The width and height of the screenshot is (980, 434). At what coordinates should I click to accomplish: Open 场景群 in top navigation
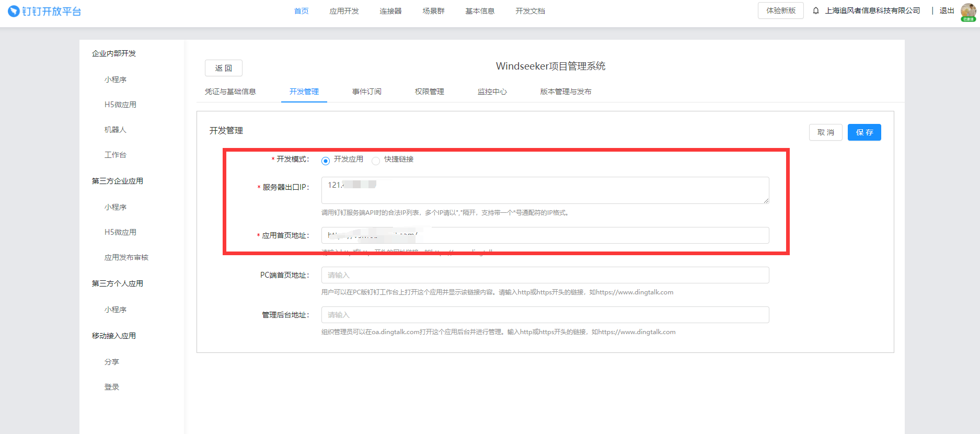tap(433, 11)
